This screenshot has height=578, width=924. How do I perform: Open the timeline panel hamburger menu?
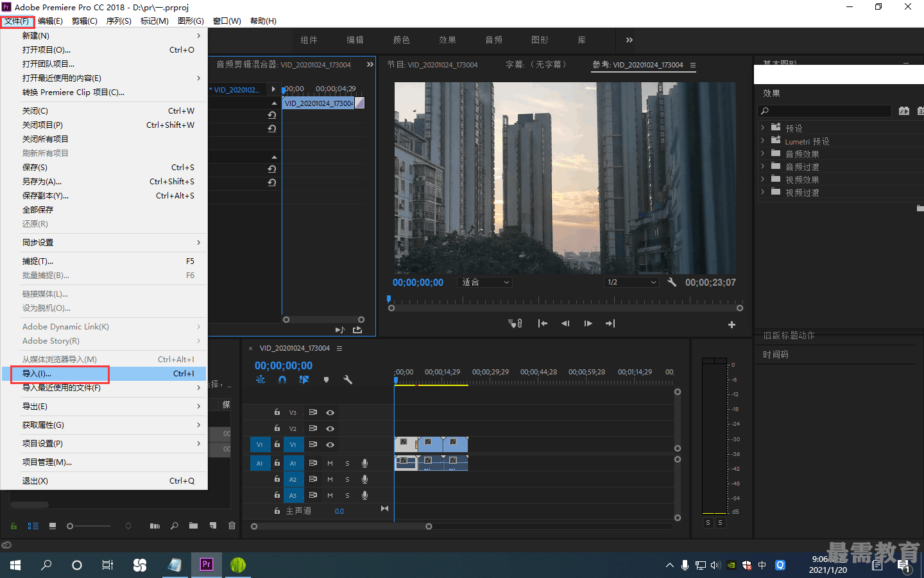(x=339, y=348)
